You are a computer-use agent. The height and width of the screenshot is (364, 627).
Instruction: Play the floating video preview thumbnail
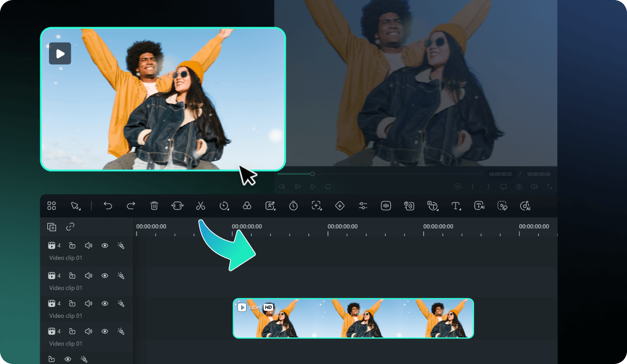coord(60,53)
